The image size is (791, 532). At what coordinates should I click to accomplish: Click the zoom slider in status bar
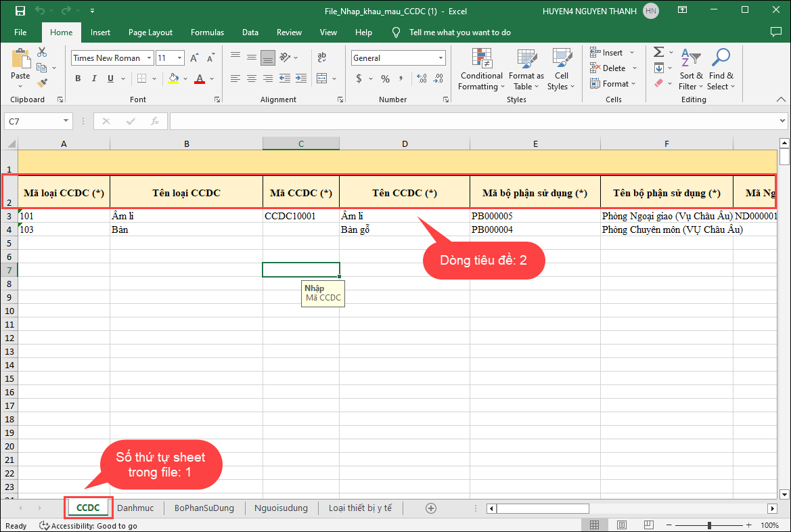pos(709,525)
